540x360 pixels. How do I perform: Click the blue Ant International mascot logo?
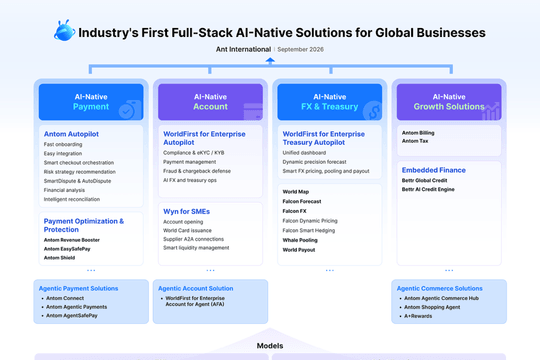point(64,31)
